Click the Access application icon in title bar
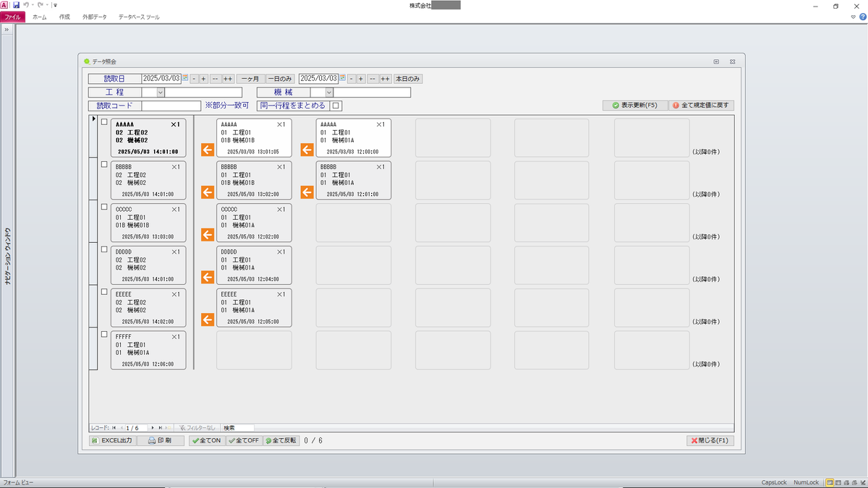Viewport: 868px width, 488px height. click(4, 5)
